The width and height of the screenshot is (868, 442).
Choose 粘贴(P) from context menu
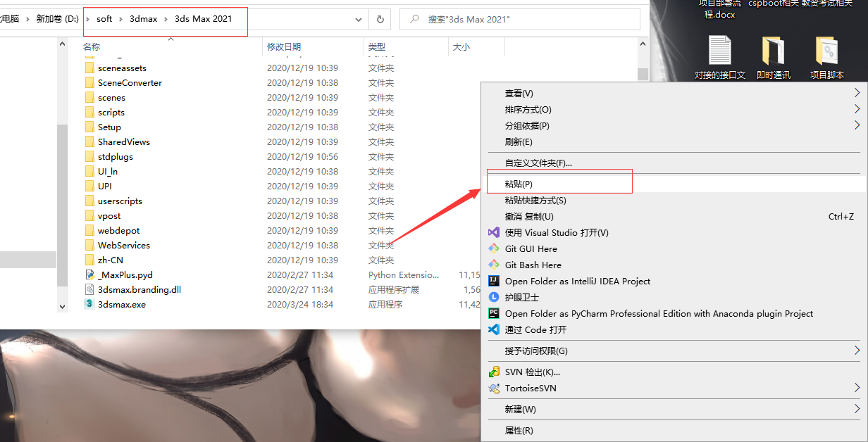674,184
